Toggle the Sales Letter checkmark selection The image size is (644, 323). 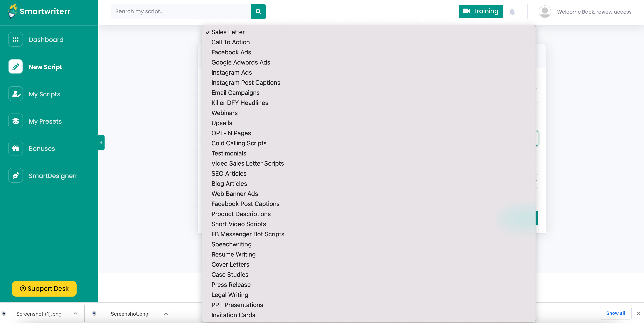228,32
